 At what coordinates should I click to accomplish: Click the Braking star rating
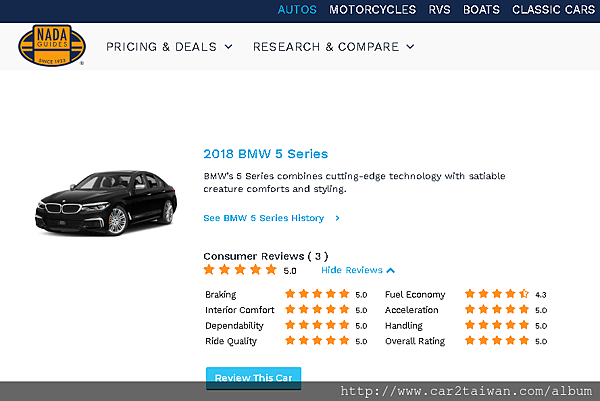[319, 295]
